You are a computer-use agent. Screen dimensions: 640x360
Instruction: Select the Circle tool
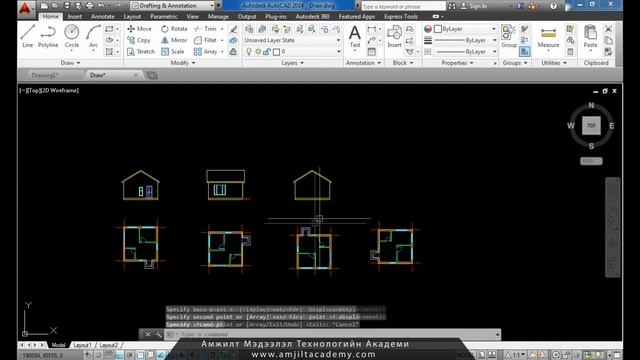(x=71, y=37)
